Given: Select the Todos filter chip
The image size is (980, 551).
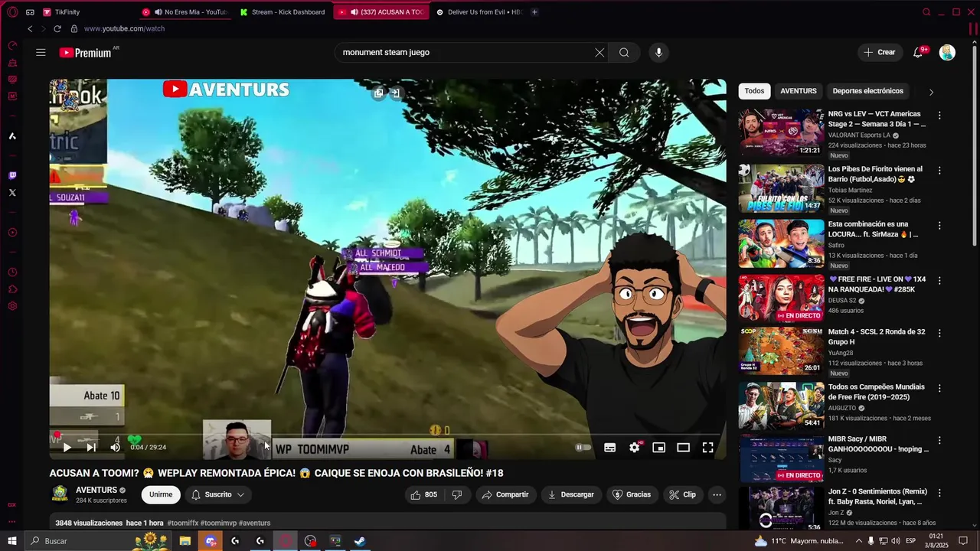Looking at the screenshot, I should click(x=754, y=91).
